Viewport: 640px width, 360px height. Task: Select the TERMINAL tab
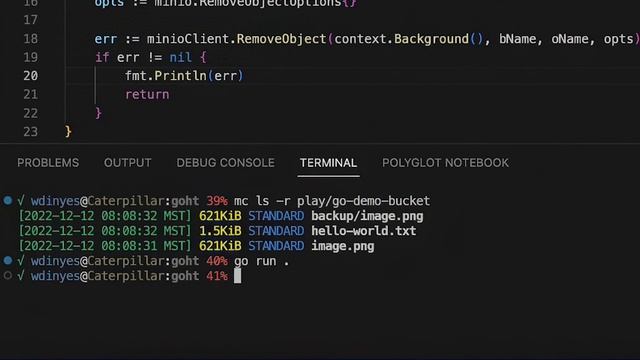click(328, 163)
